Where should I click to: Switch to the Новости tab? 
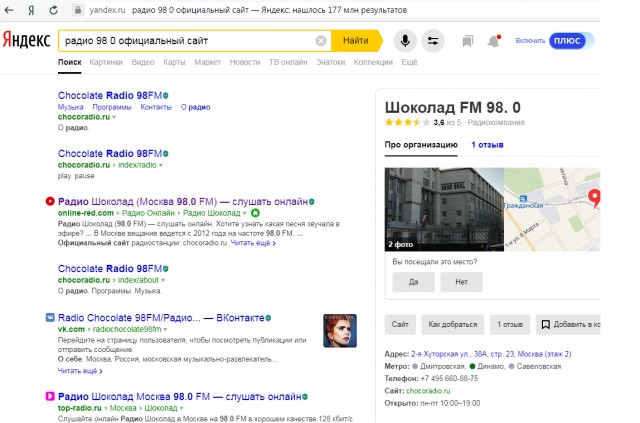coord(245,62)
